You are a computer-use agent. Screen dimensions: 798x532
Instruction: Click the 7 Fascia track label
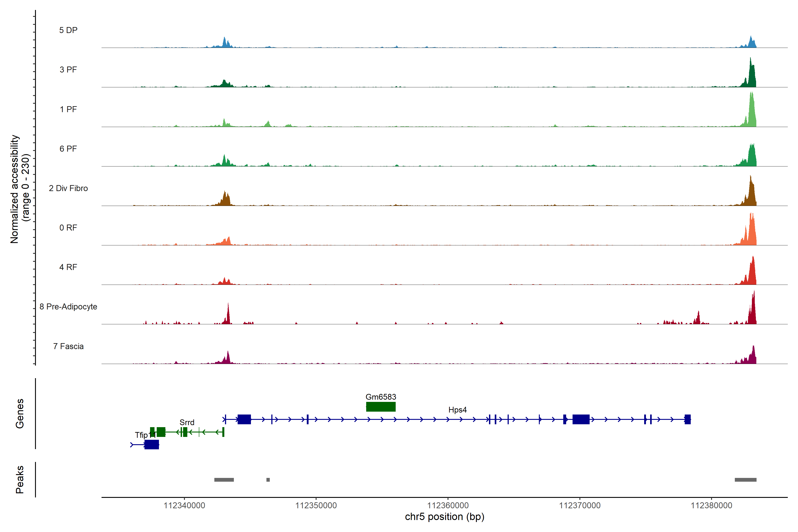pos(68,346)
